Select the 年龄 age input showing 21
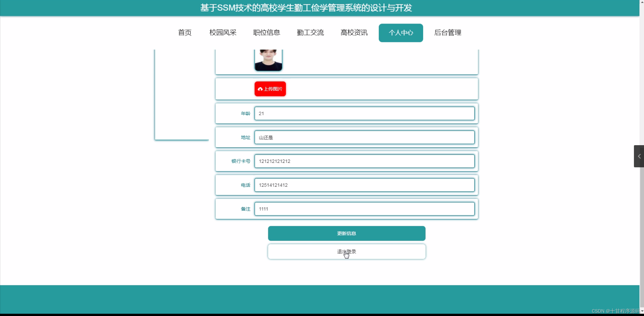 click(x=364, y=113)
